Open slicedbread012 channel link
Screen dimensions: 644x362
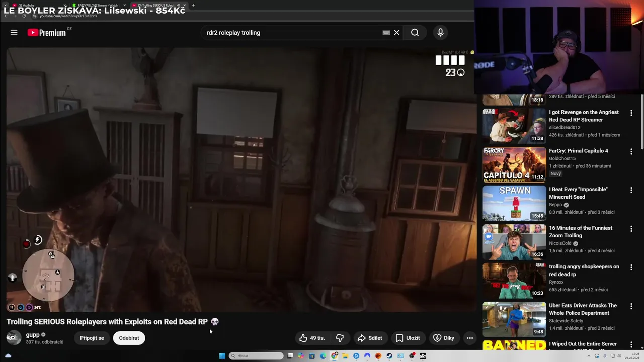point(565,128)
